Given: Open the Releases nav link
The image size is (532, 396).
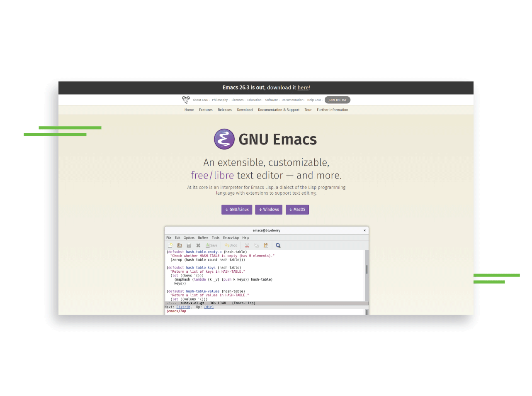Looking at the screenshot, I should pos(225,110).
